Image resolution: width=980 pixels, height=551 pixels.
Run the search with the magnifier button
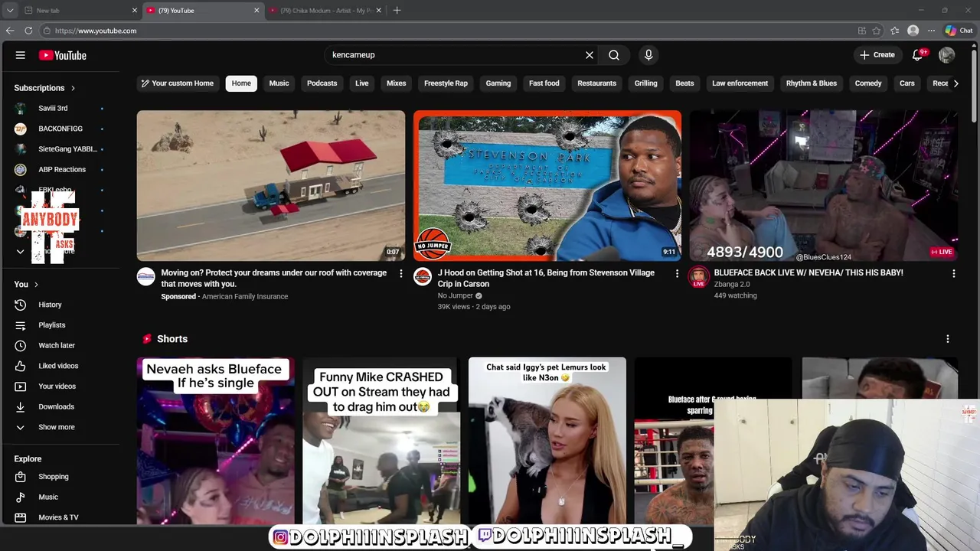click(x=614, y=55)
